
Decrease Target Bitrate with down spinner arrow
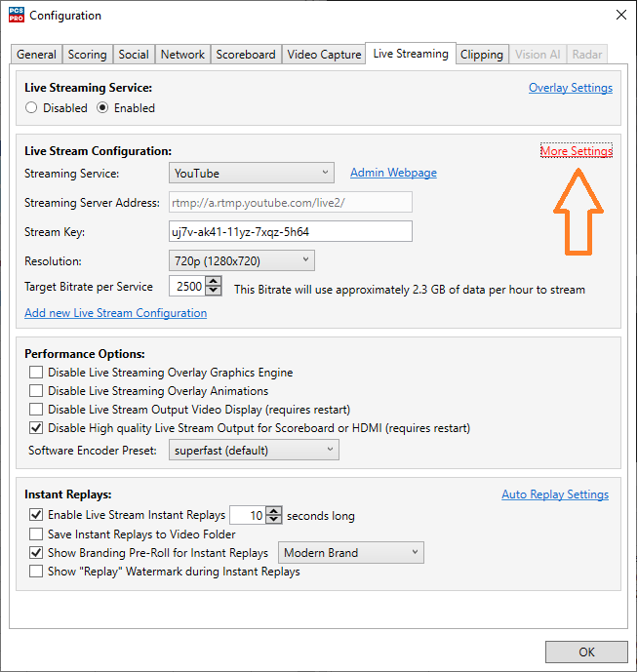[215, 292]
